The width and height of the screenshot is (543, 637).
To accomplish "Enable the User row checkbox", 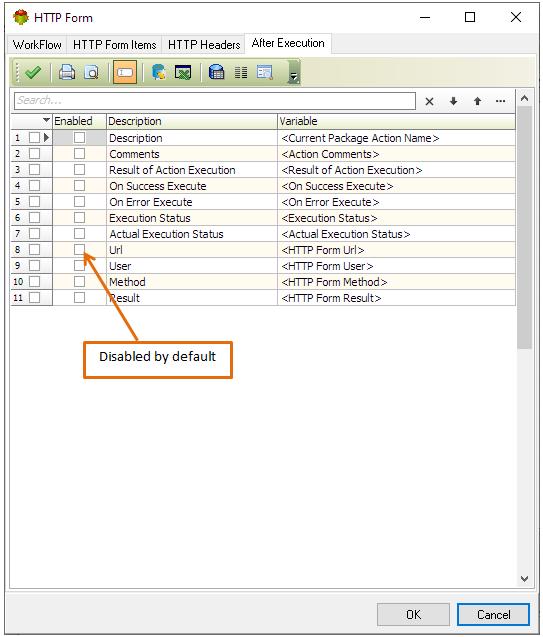I will [79, 266].
